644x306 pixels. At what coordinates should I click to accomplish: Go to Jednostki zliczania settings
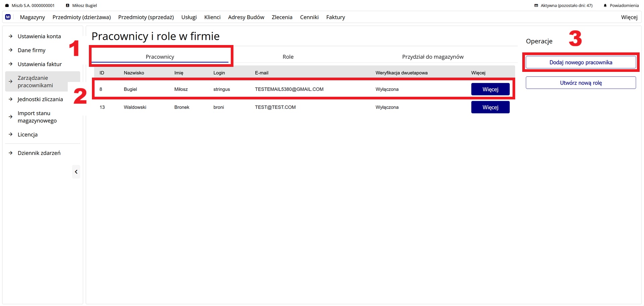click(40, 99)
